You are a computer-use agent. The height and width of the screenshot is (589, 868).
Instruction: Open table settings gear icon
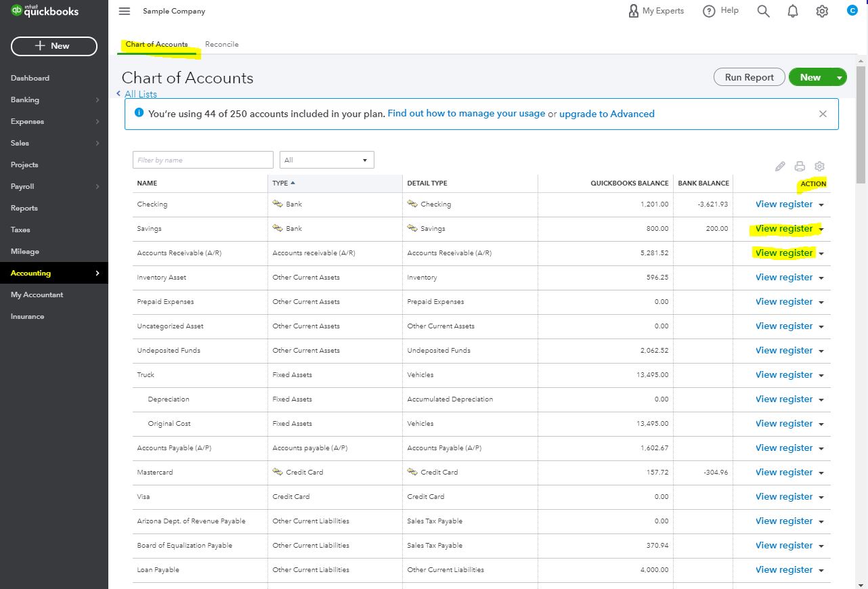pyautogui.click(x=819, y=167)
